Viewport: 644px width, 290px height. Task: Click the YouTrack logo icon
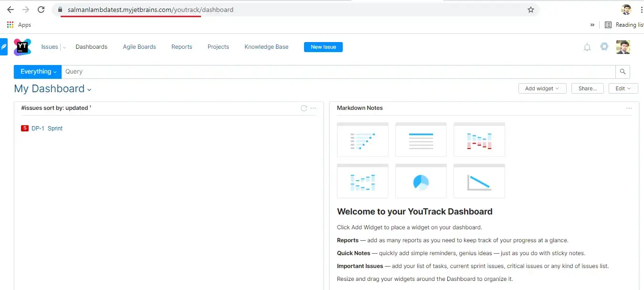22,47
